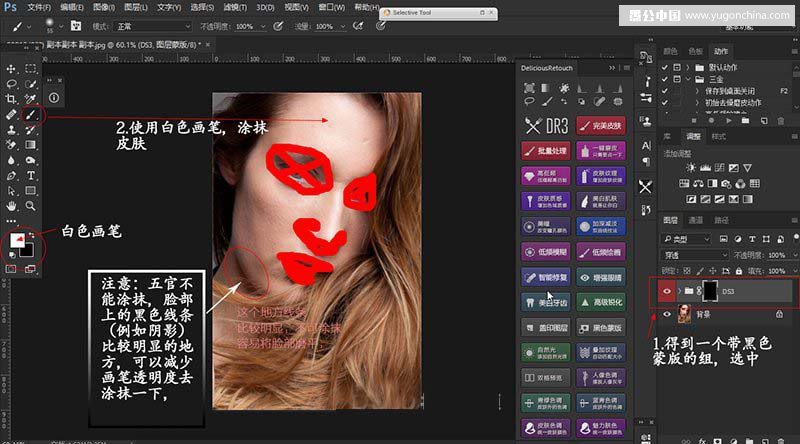The width and height of the screenshot is (800, 444).
Task: Collapse the DeliciousRetouch panel arrows
Action: [612, 68]
